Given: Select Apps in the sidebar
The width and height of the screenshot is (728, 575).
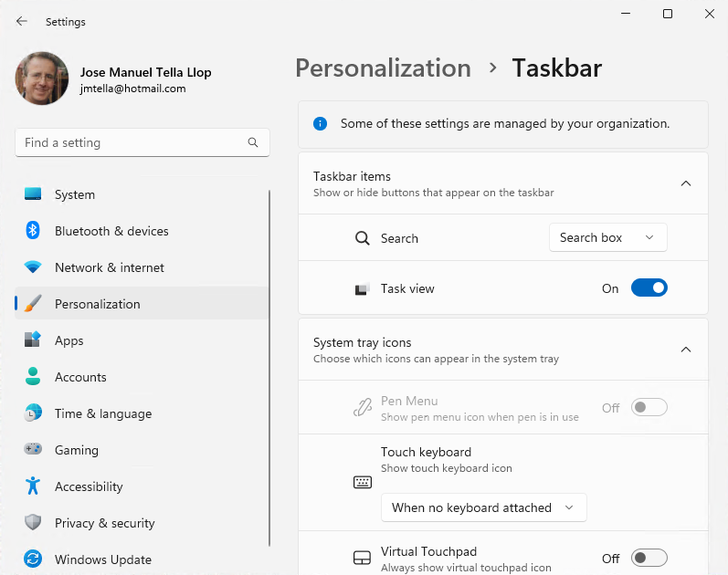Looking at the screenshot, I should click(142, 340).
